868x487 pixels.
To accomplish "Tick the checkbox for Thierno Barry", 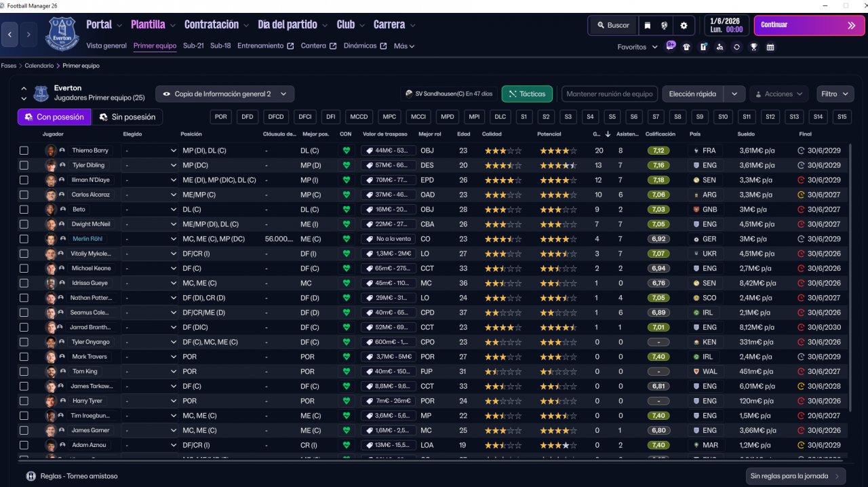I will pyautogui.click(x=24, y=151).
